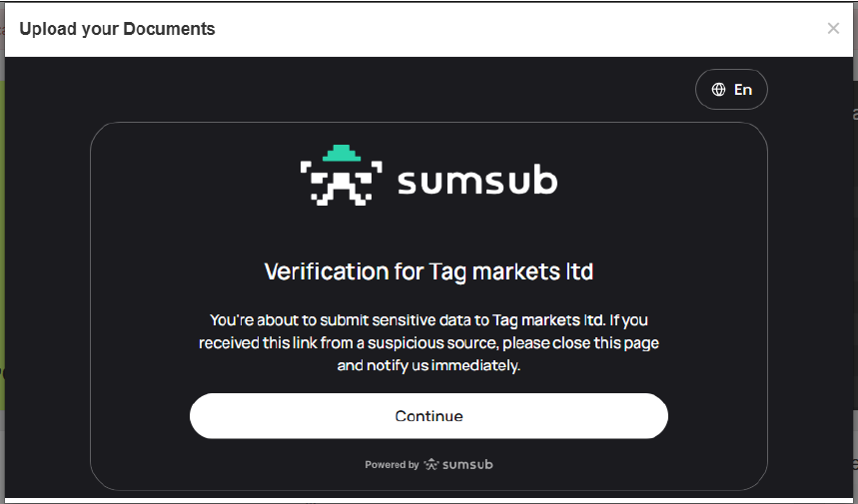
Task: Close the Upload your Documents dialog
Action: click(833, 28)
